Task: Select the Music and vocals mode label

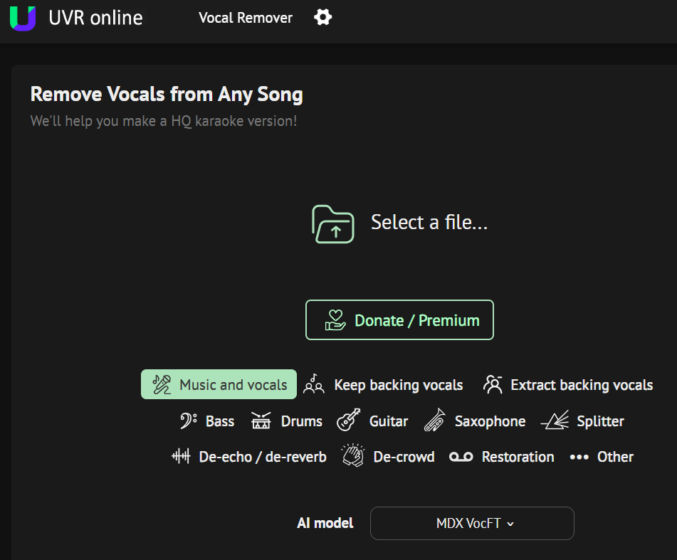Action: coord(233,385)
